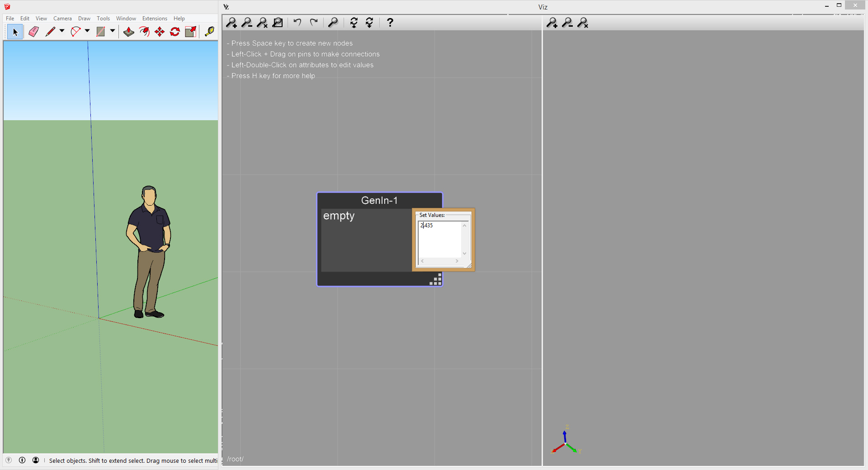This screenshot has height=470, width=868.
Task: Open the Viz help question mark
Action: pyautogui.click(x=390, y=23)
